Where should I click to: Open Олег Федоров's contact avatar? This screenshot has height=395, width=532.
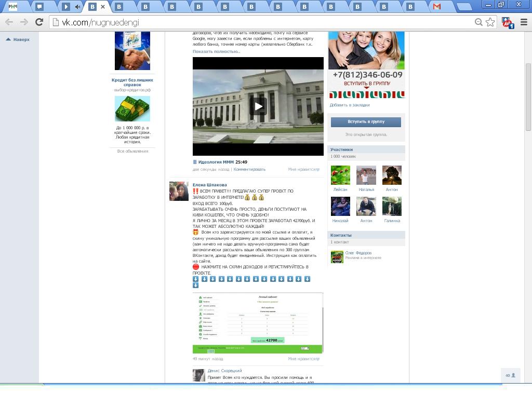(337, 256)
